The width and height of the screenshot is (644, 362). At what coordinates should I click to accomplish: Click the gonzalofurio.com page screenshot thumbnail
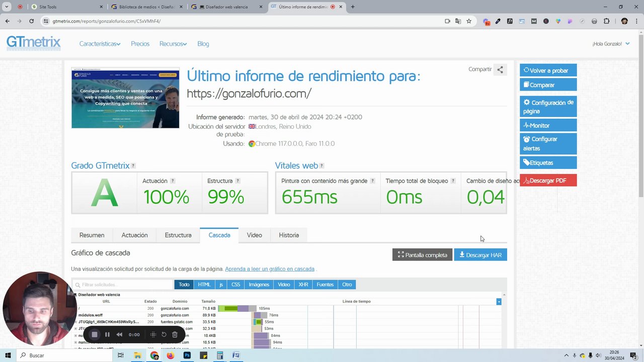[x=125, y=98]
